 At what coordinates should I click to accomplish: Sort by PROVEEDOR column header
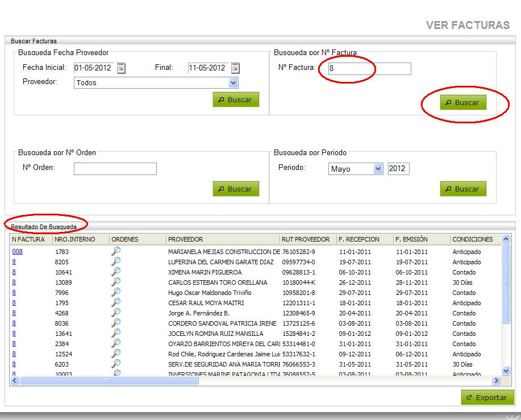pos(223,239)
